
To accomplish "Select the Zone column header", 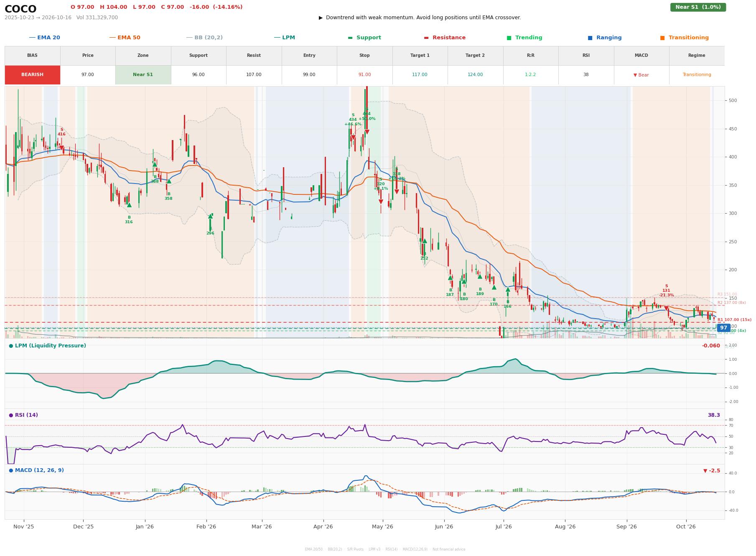I will pyautogui.click(x=143, y=56).
